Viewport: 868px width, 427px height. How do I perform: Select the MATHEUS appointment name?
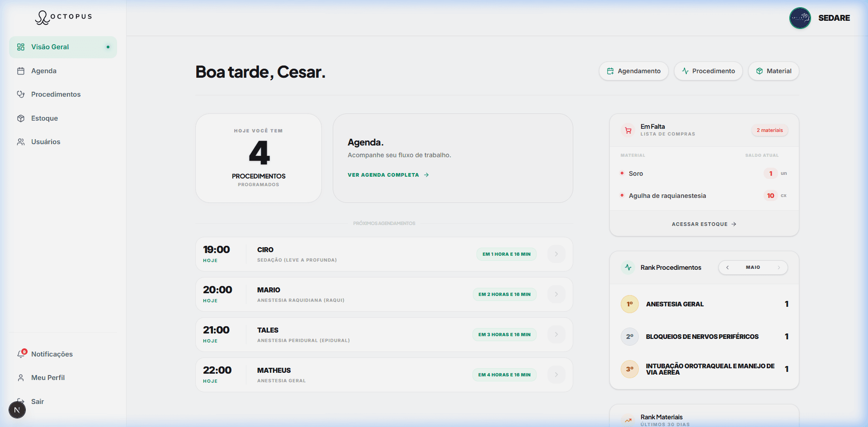(274, 371)
